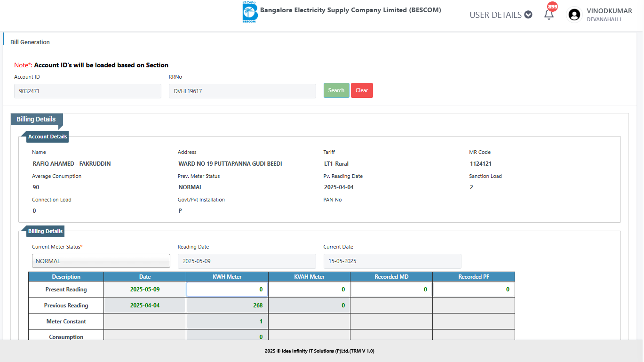Click the KWH Meter column header
The height and width of the screenshot is (362, 644).
click(227, 277)
